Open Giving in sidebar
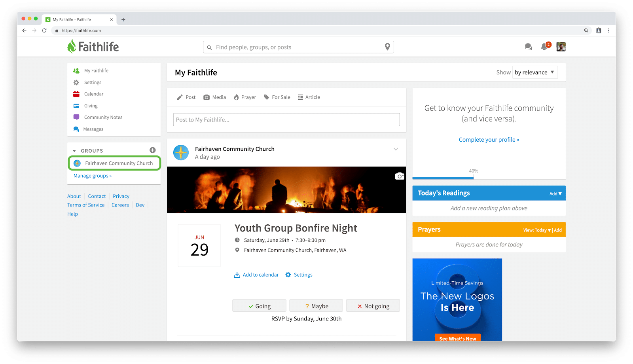Viewport: 633px width, 364px height. 91,106
